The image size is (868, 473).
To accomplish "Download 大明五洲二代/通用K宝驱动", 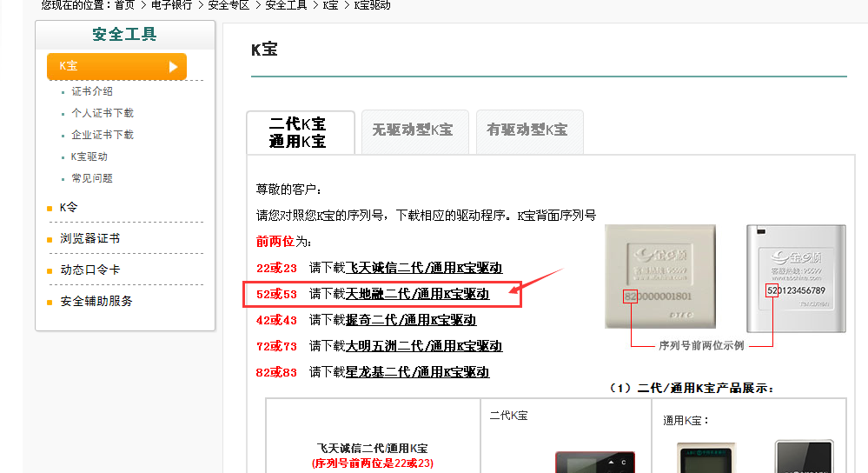I will coord(423,346).
